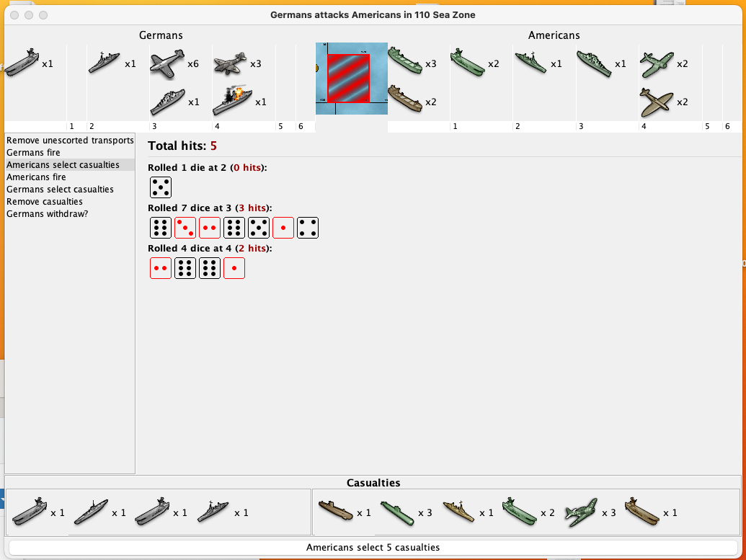Screen dimensions: 746x560
Task: Click the tan propeller fighter marked x2
Action: point(656,102)
